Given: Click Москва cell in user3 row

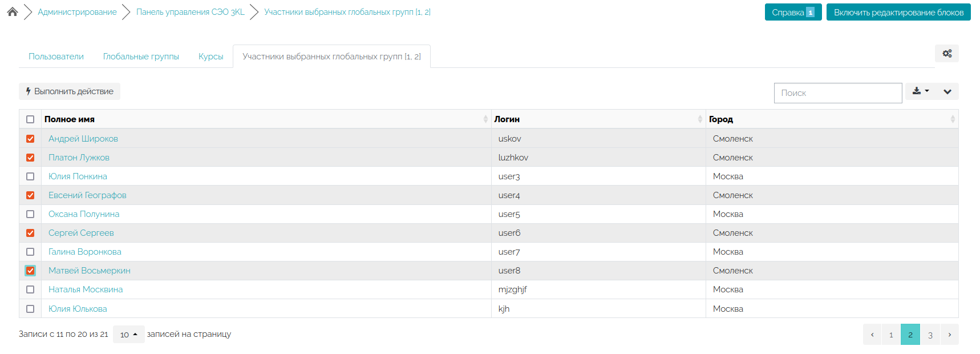Looking at the screenshot, I should 832,176.
